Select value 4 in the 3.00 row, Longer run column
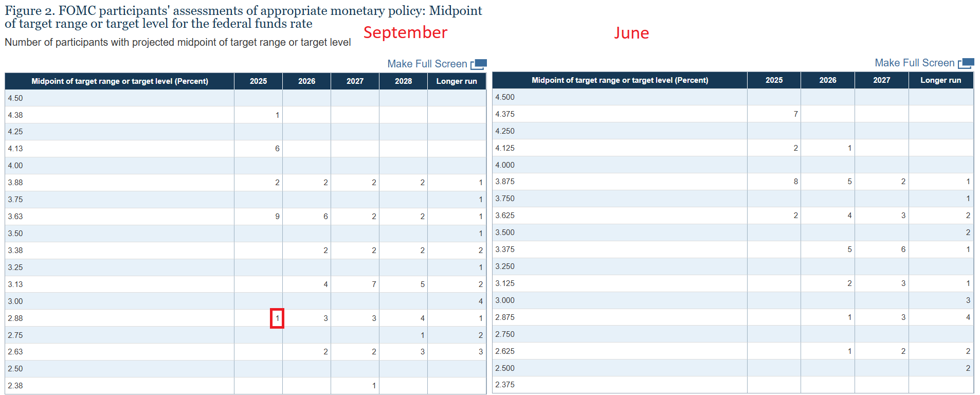The height and width of the screenshot is (395, 980). point(481,301)
